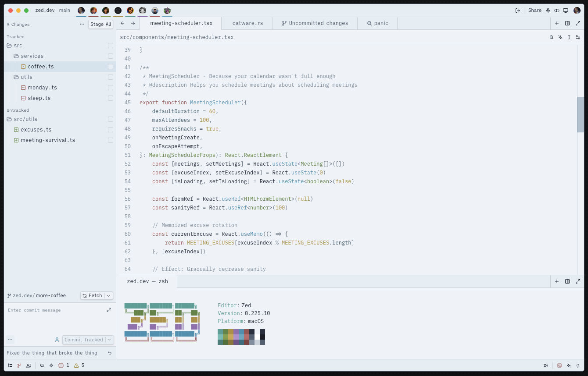Open the more-coffee branch selector
The image size is (588, 376).
pos(51,296)
